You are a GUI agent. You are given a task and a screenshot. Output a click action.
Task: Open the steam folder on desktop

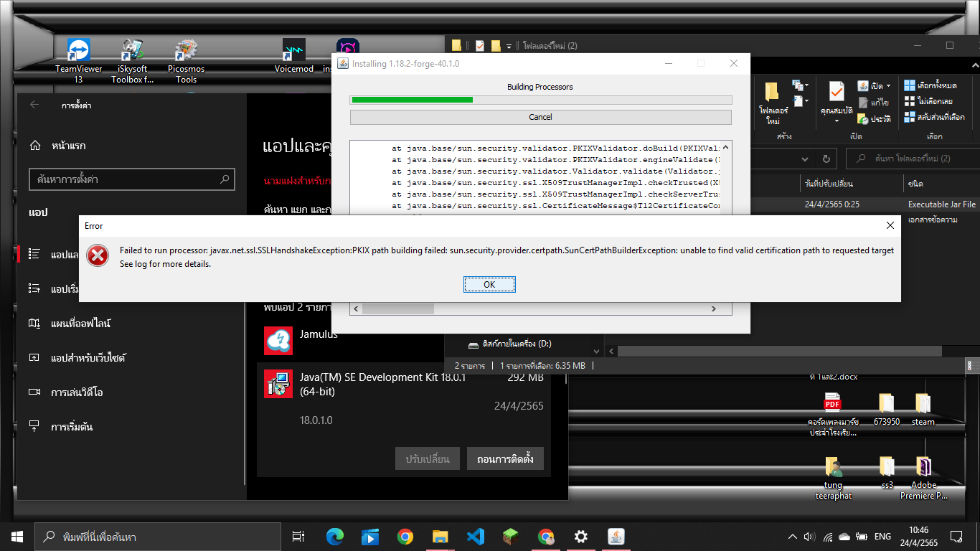pos(923,409)
